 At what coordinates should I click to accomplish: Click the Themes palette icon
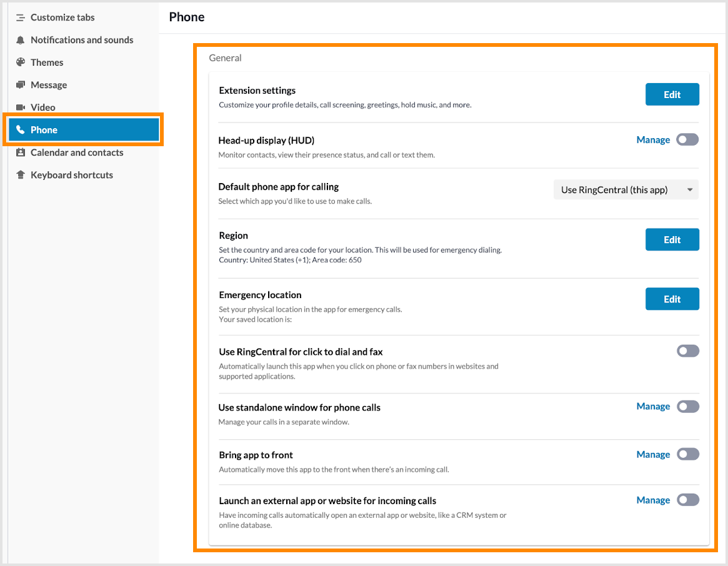coord(19,62)
